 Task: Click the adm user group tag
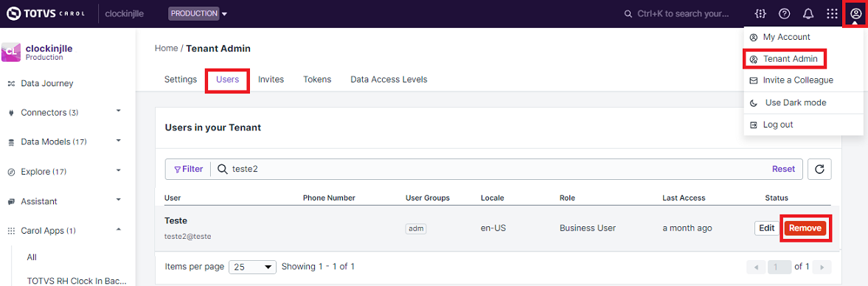point(415,229)
